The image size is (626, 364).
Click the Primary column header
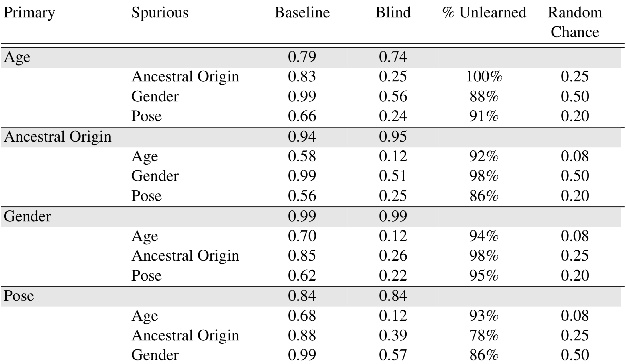[x=29, y=13]
